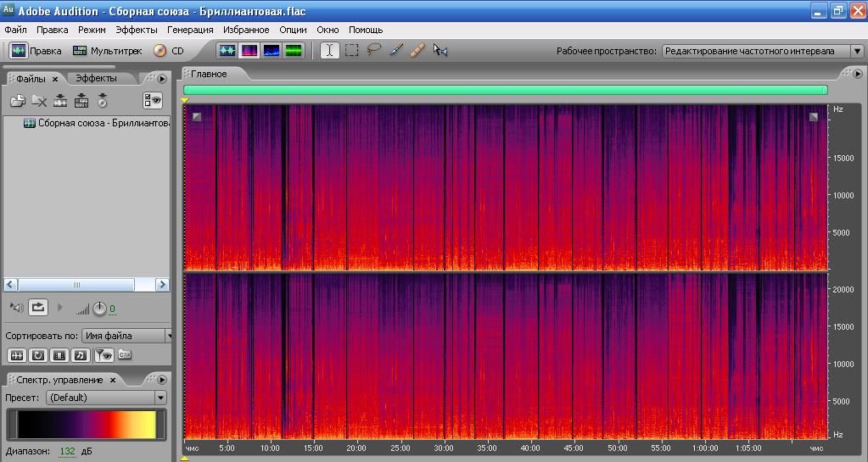Close the Спектр. управление panel
The height and width of the screenshot is (462, 868).
(x=113, y=380)
